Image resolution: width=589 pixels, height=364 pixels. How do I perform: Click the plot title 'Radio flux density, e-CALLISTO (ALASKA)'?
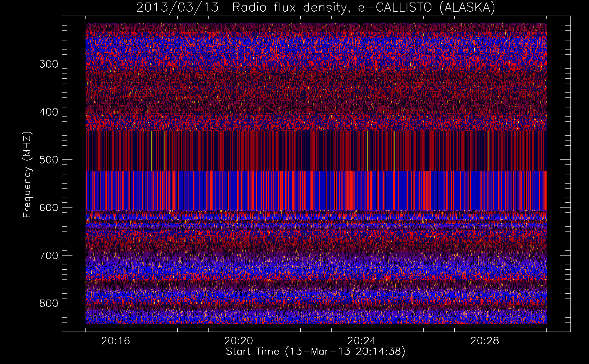[363, 8]
